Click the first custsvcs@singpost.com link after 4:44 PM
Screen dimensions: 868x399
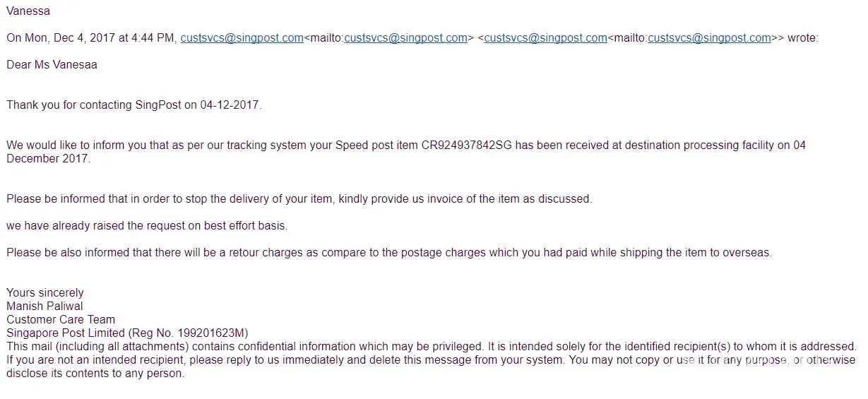(242, 38)
